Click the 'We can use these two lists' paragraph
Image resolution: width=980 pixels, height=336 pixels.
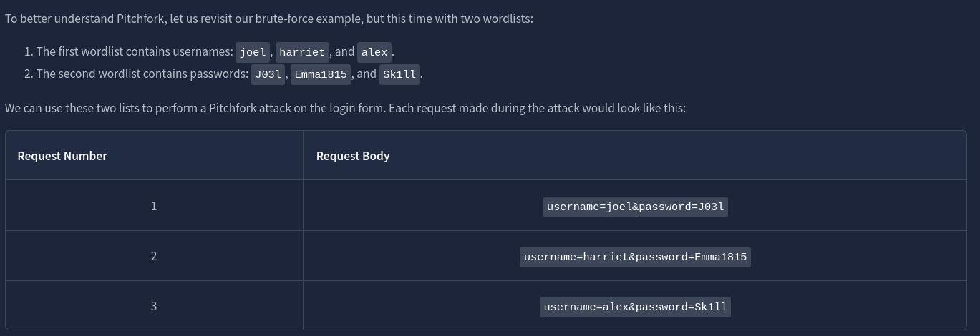pos(345,108)
